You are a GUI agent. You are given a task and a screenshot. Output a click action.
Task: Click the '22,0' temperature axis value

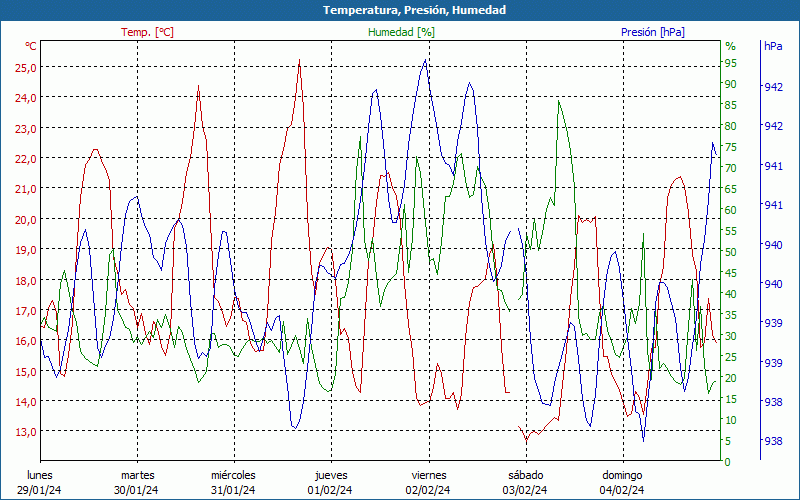point(26,158)
